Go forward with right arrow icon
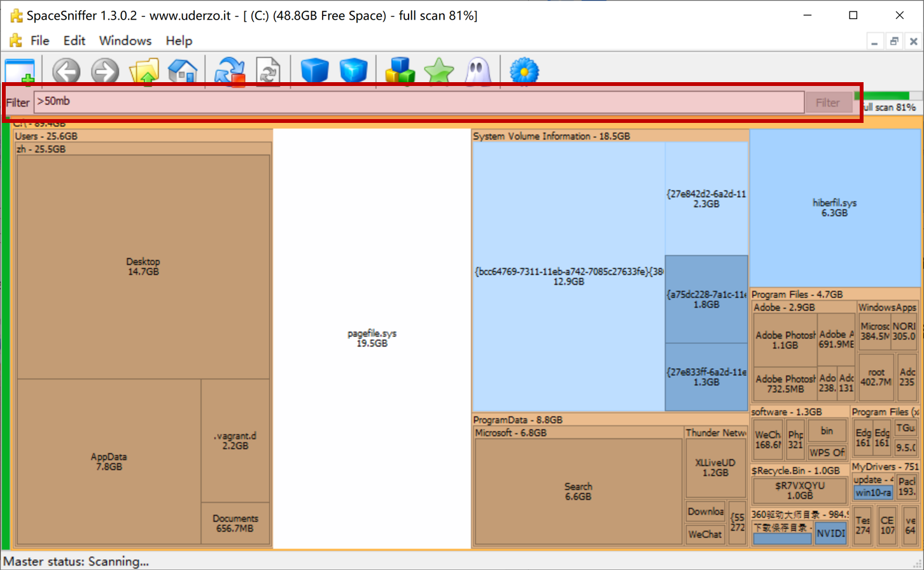 point(105,71)
